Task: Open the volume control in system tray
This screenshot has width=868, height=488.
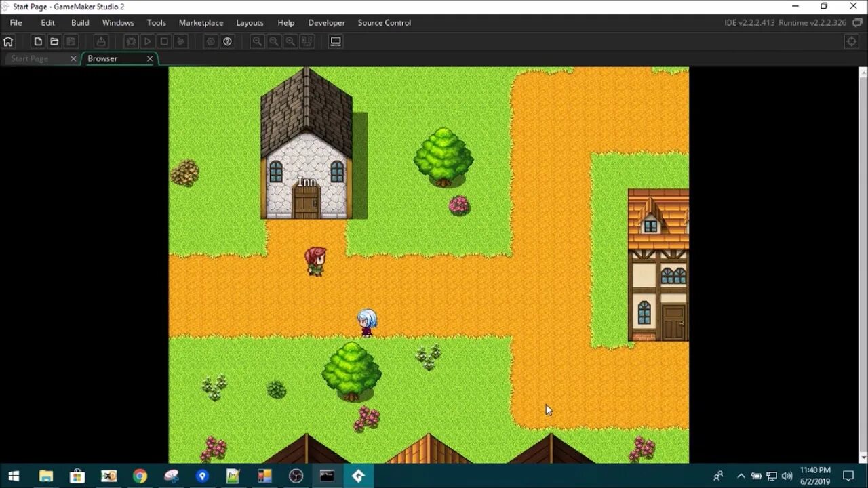Action: tap(787, 476)
